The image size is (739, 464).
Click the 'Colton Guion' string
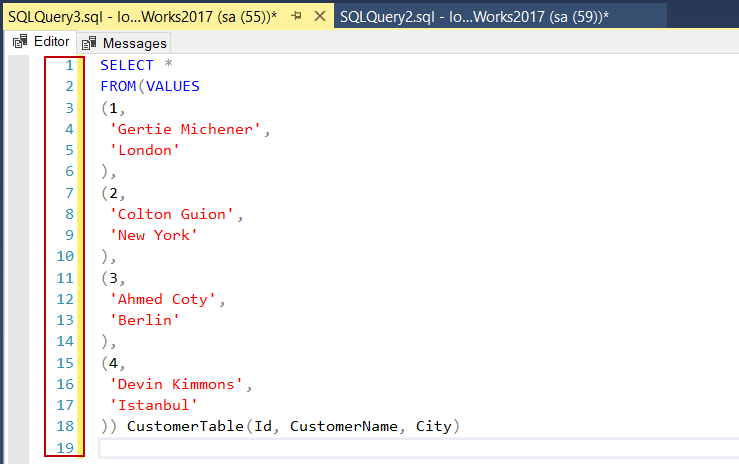(x=172, y=214)
